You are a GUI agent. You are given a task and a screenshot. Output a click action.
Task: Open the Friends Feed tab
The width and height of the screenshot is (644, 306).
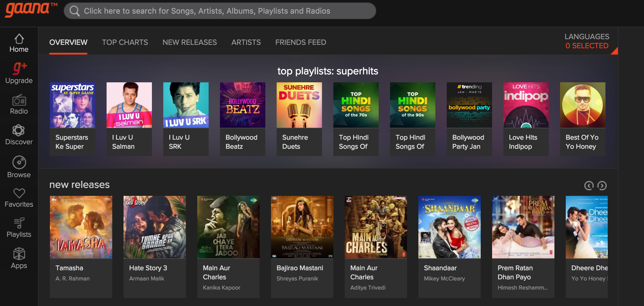point(300,42)
